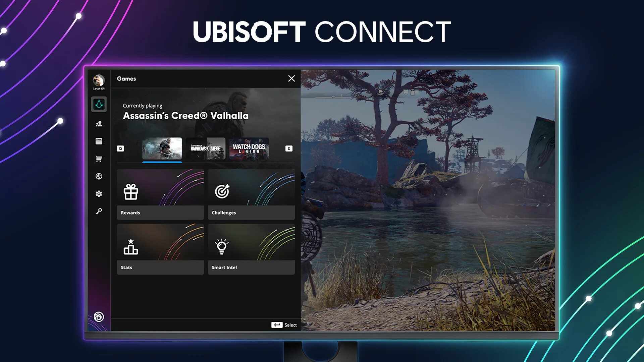The height and width of the screenshot is (362, 644).
Task: Select the Settings gear icon
Action: point(98,194)
